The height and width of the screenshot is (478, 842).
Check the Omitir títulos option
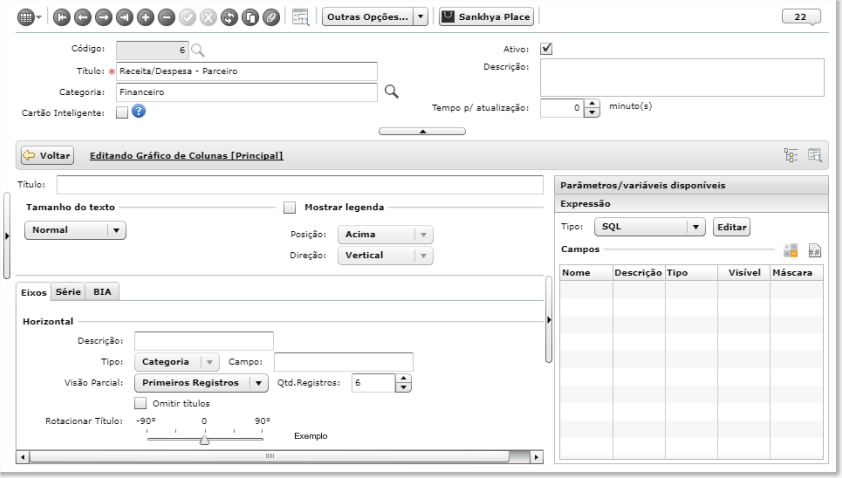pyautogui.click(x=140, y=403)
